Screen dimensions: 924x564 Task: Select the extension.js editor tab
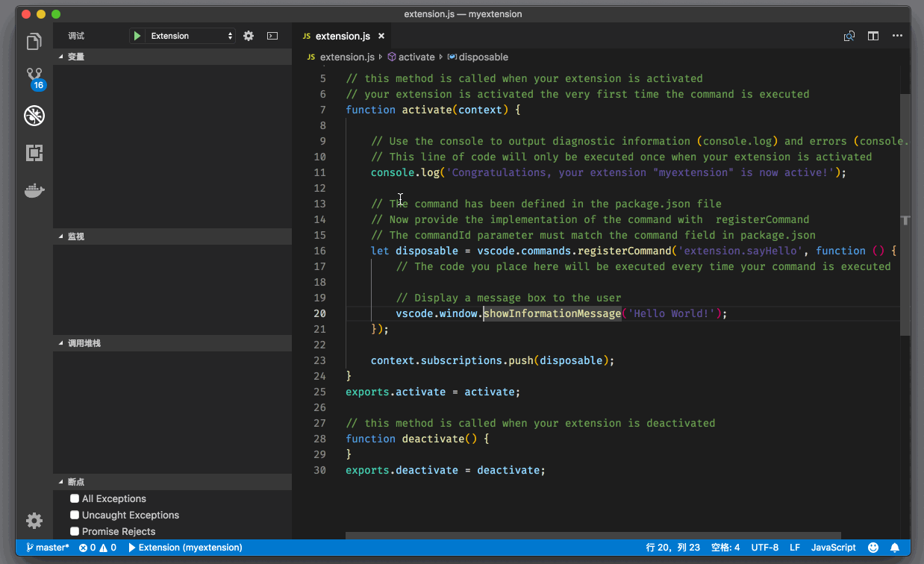pos(342,36)
